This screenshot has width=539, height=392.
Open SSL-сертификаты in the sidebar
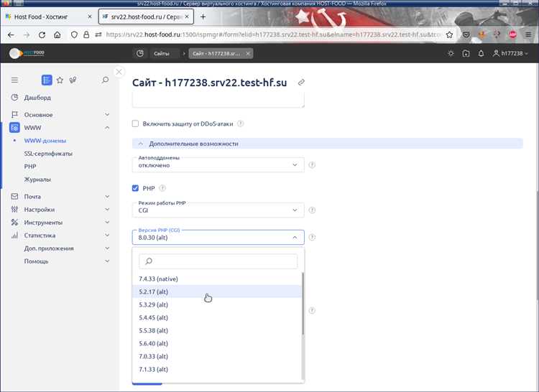[x=48, y=154]
